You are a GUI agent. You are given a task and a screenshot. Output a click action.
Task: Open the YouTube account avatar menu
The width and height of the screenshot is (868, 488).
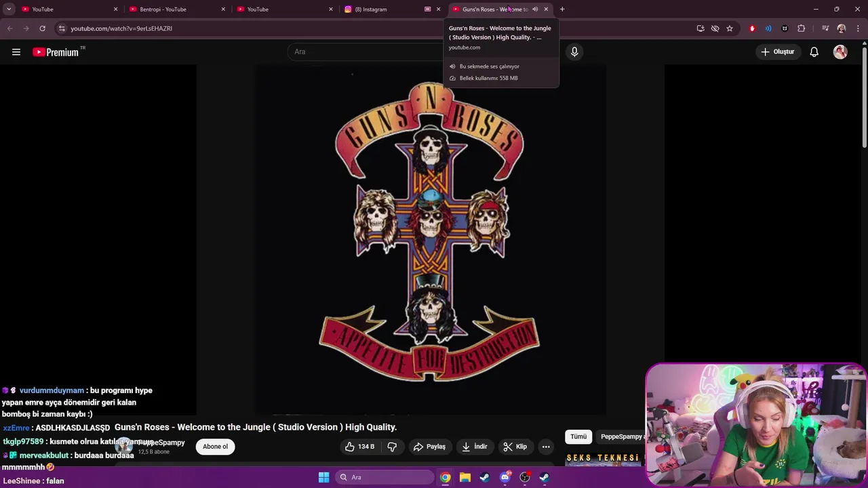[x=840, y=52]
